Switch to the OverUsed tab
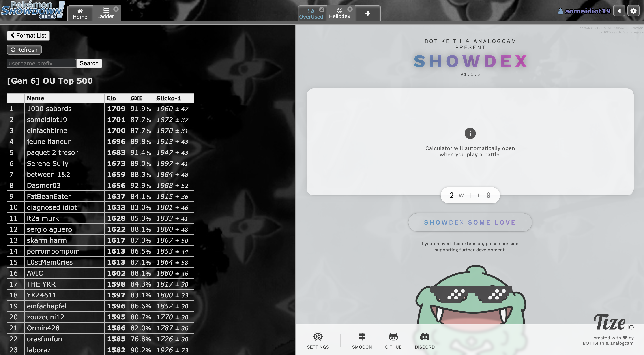 coord(311,14)
